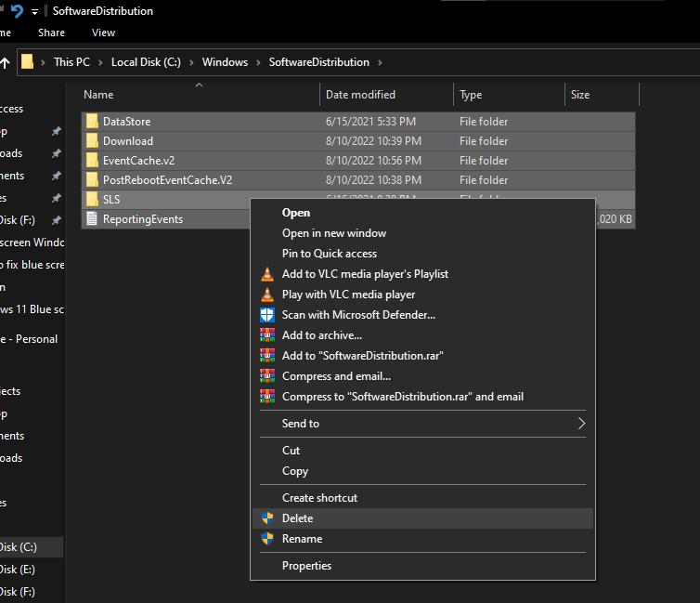700x603 pixels.
Task: Click the VLC icon beside Play with VLC
Action: 267,295
